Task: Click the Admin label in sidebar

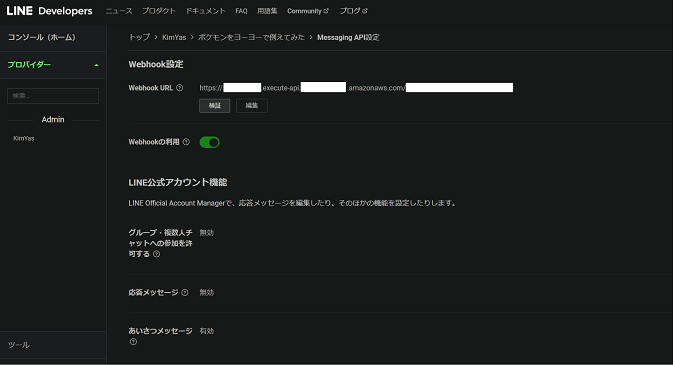Action: pyautogui.click(x=53, y=119)
